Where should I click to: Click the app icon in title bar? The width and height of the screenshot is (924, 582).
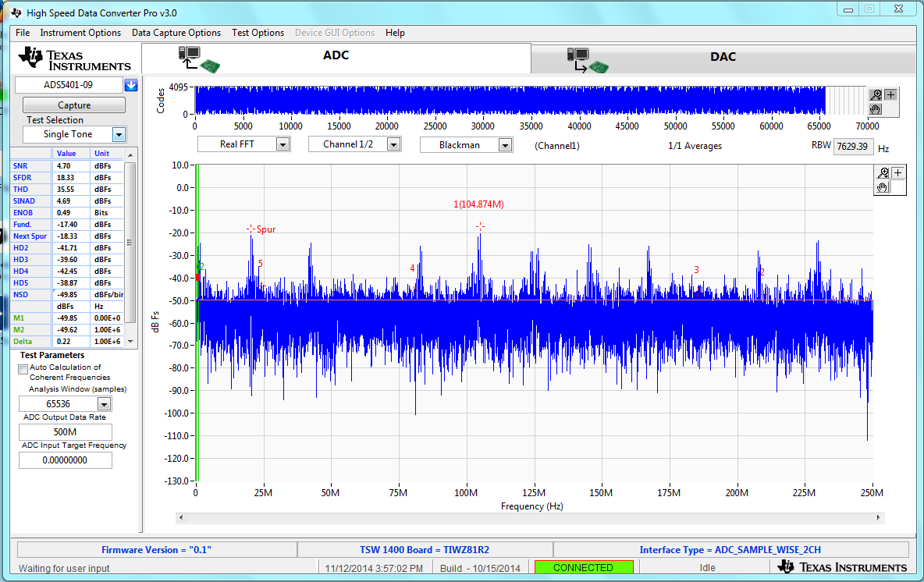(16, 12)
